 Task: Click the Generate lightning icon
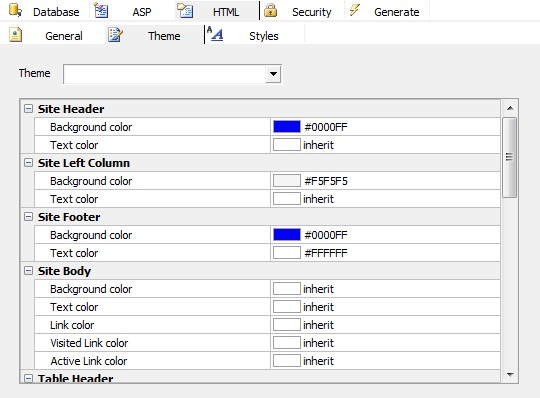[355, 10]
